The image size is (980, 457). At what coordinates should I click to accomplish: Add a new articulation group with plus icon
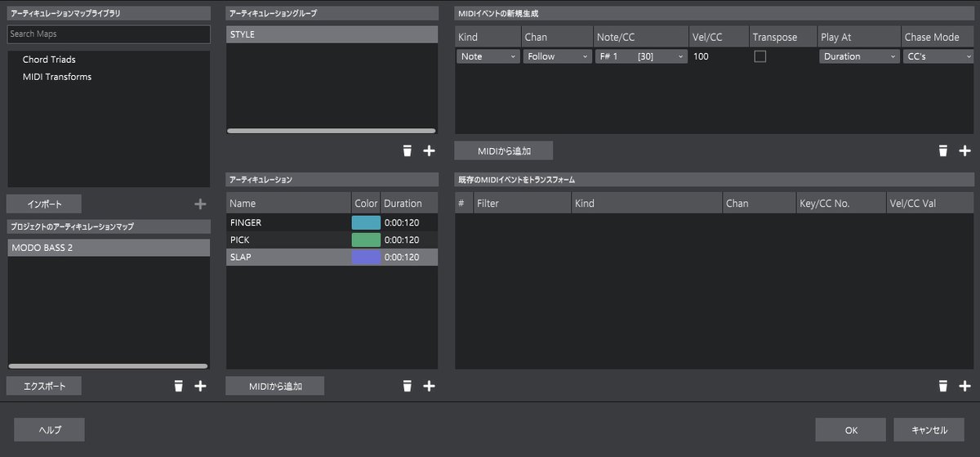point(429,151)
